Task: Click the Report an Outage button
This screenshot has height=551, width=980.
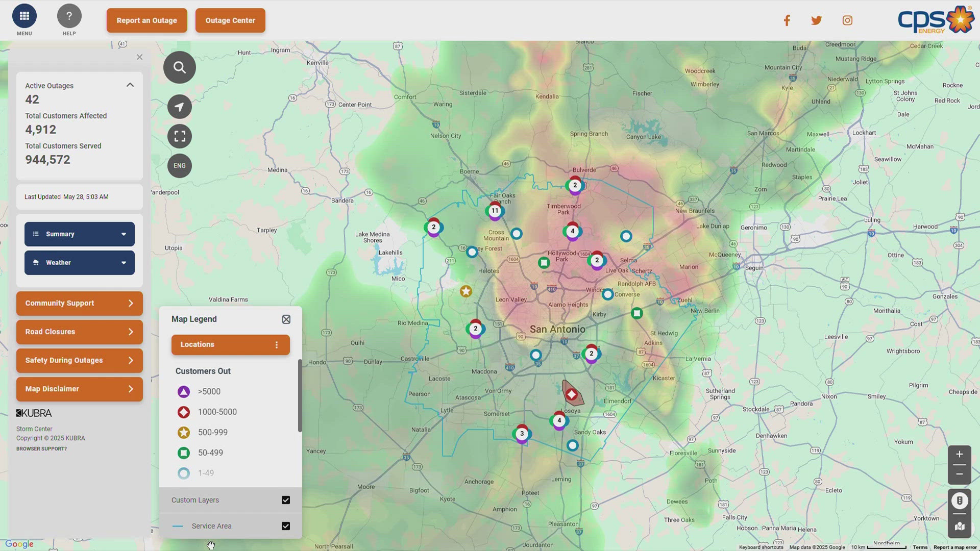Action: (x=146, y=20)
